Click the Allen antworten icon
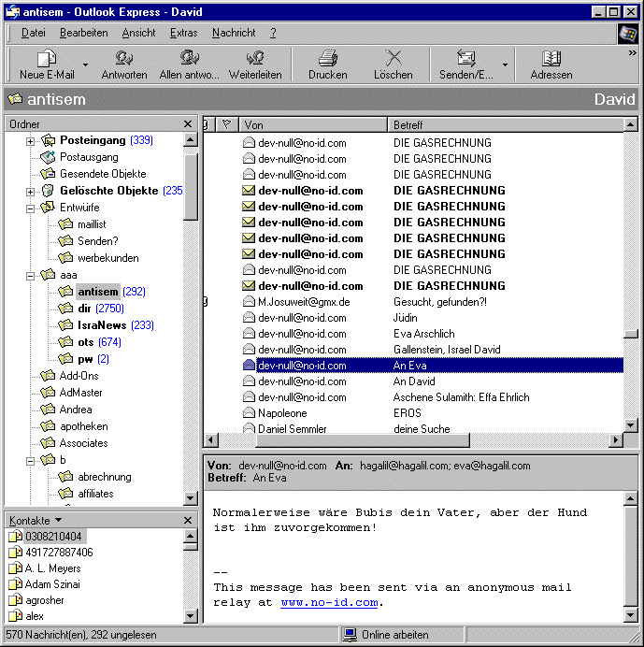644x647 pixels. (x=190, y=59)
